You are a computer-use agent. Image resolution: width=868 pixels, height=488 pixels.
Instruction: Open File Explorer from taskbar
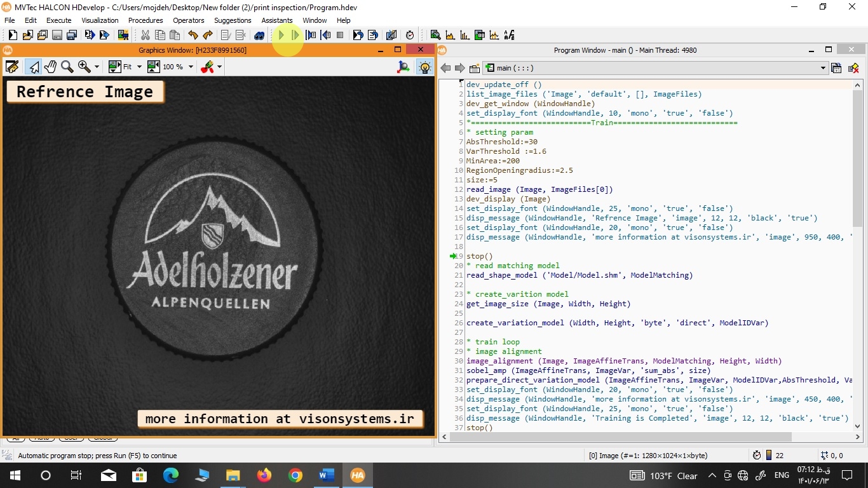pos(233,475)
